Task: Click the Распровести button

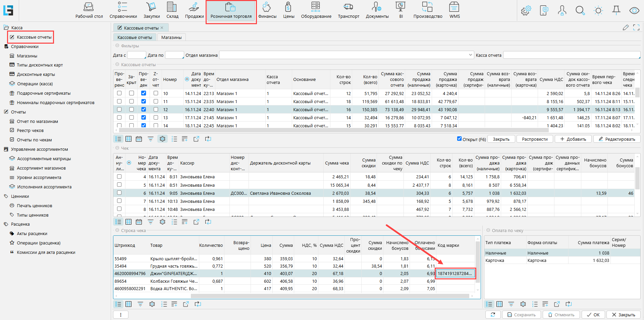Action: [x=534, y=139]
